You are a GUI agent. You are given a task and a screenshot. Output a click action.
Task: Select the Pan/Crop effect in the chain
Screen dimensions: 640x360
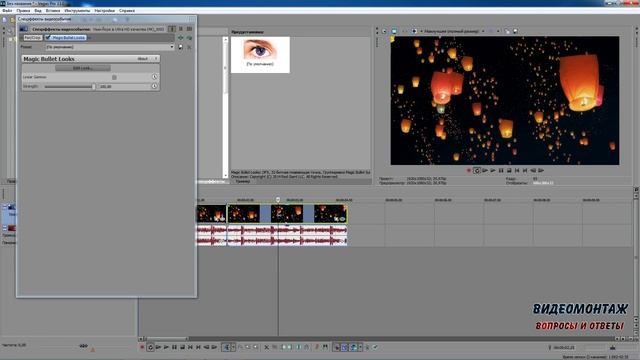click(x=32, y=38)
